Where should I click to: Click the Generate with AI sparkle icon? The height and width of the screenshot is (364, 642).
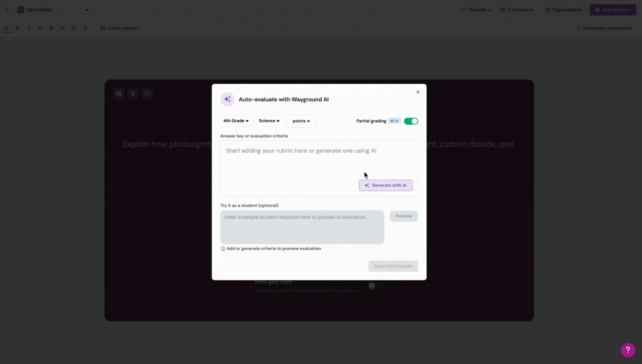click(x=367, y=185)
